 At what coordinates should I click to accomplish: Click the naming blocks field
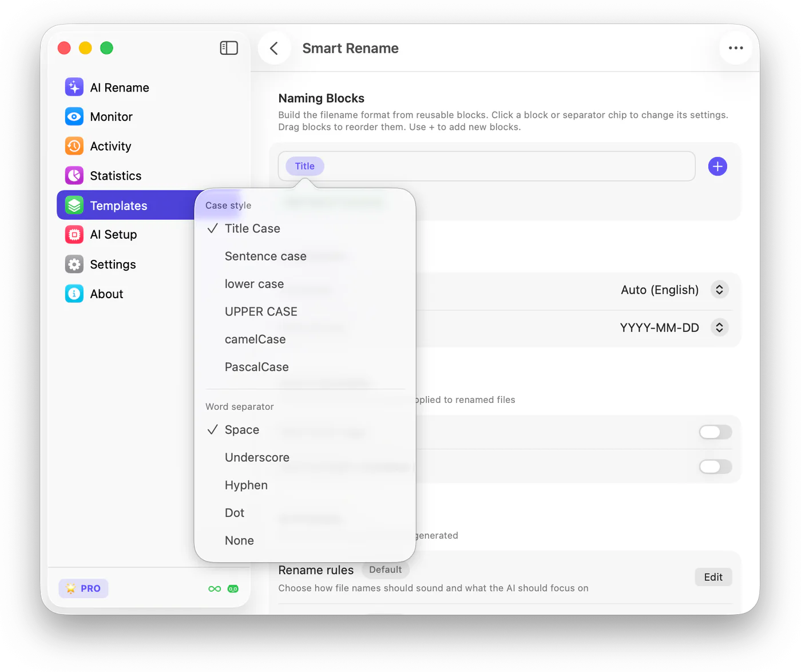(487, 166)
